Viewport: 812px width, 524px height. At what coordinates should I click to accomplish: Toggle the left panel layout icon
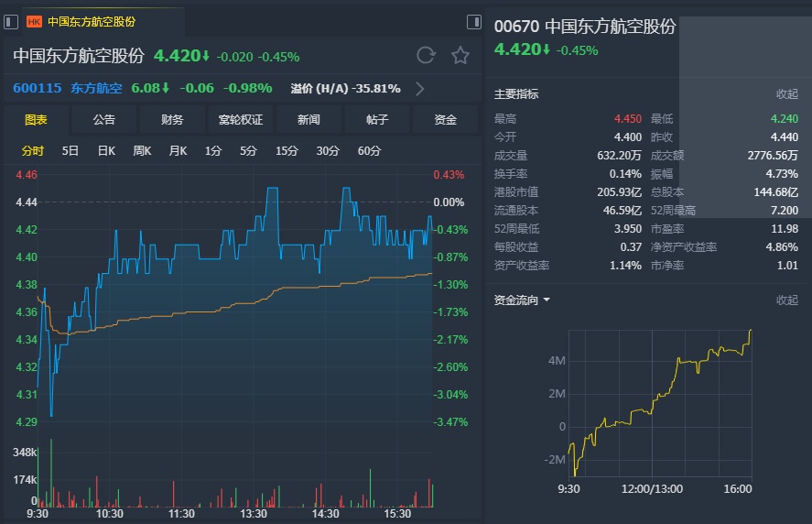coord(11,22)
